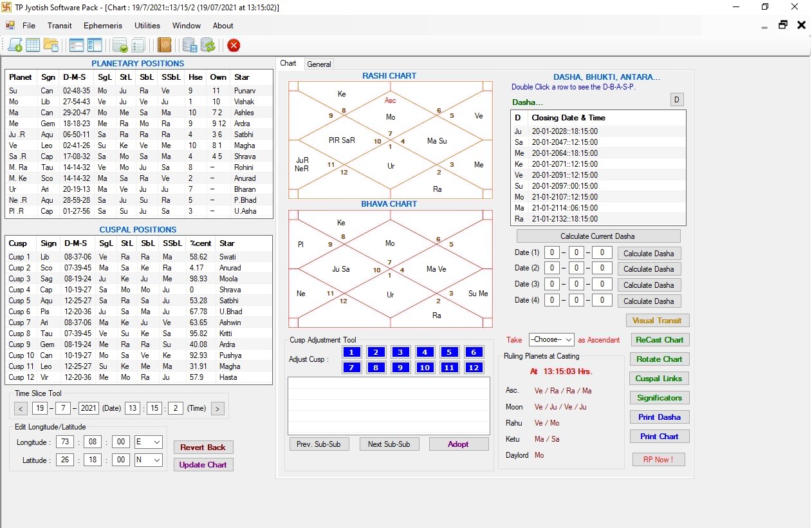The width and height of the screenshot is (812, 528).
Task: Click the address book toolbar icon
Action: (x=165, y=45)
